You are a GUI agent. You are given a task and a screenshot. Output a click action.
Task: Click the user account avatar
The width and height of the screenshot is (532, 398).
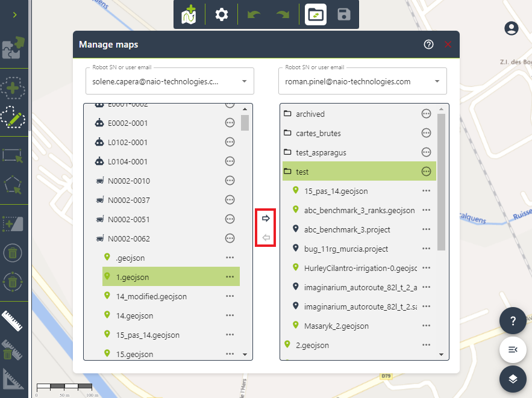[x=511, y=28]
